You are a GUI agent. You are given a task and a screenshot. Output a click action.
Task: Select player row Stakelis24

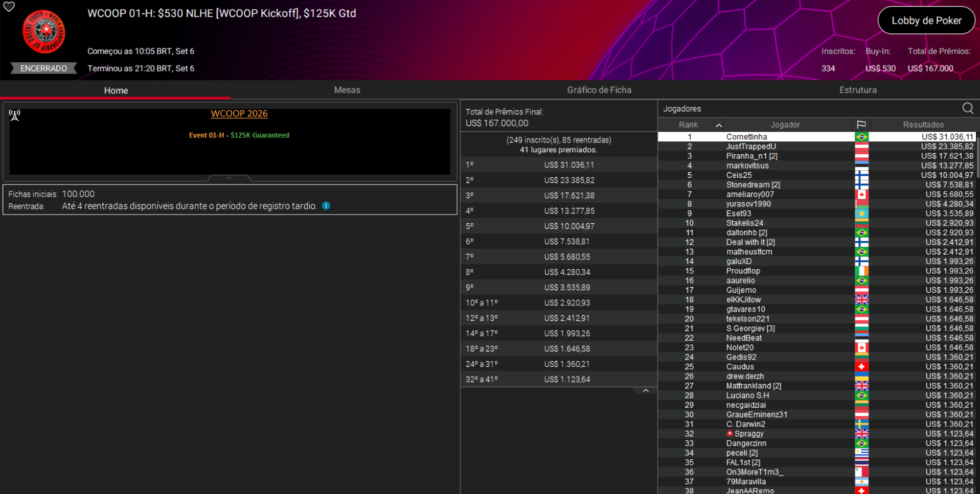click(817, 223)
